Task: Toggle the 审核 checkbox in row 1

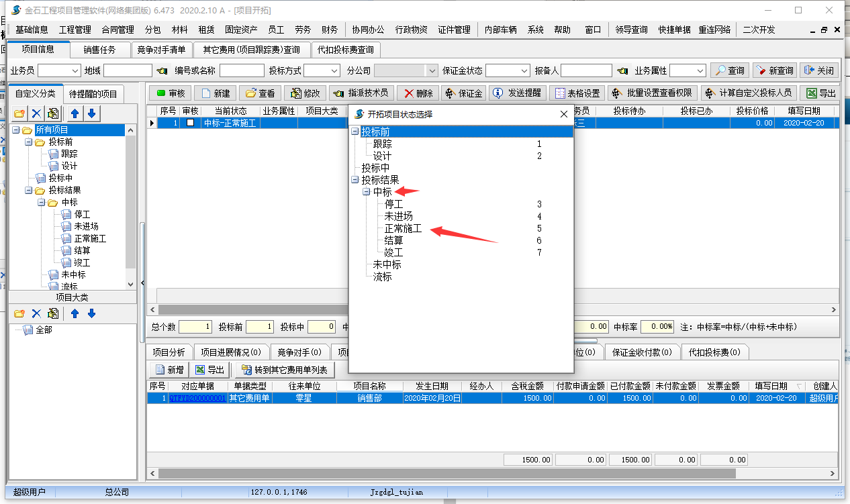Action: tap(191, 123)
